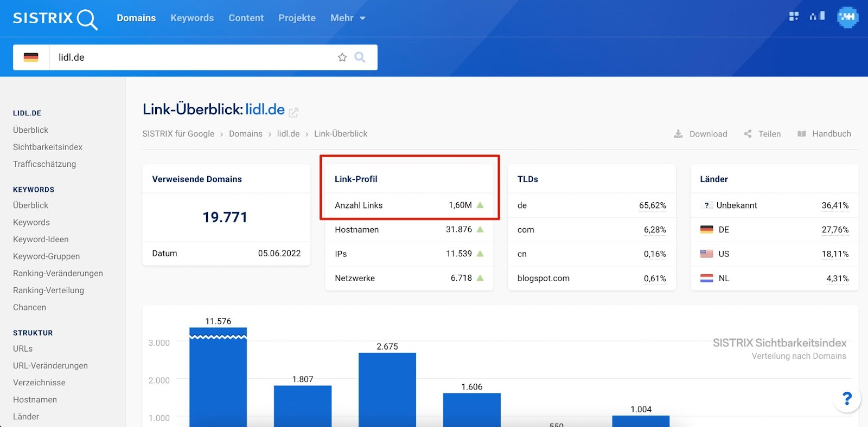Click the Domains breadcrumb link
The image size is (868, 427).
[246, 134]
